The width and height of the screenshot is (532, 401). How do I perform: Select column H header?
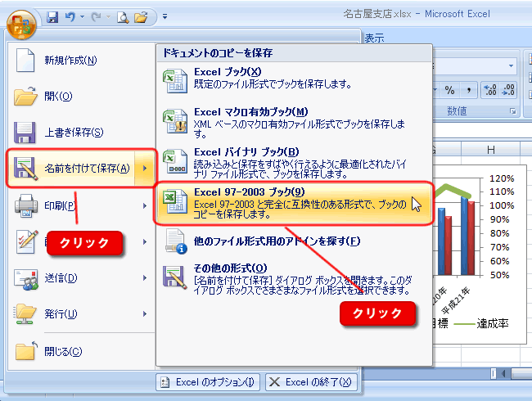tap(490, 150)
